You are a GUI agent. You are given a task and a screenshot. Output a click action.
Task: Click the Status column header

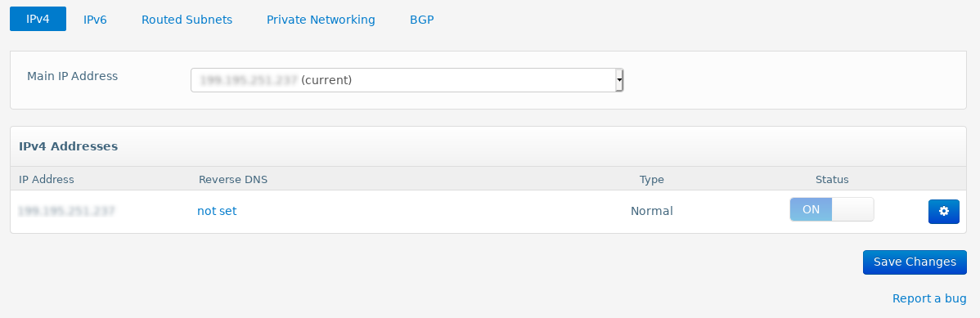832,179
